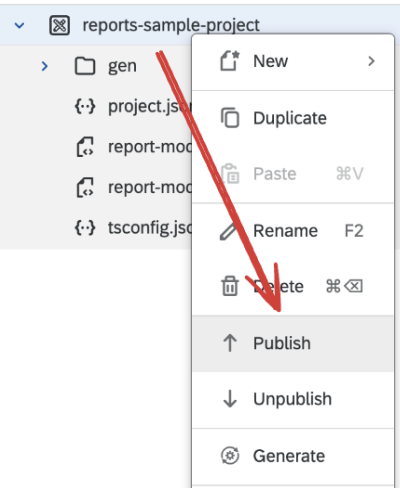
Task: Expand the gen folder chevron
Action: click(44, 66)
